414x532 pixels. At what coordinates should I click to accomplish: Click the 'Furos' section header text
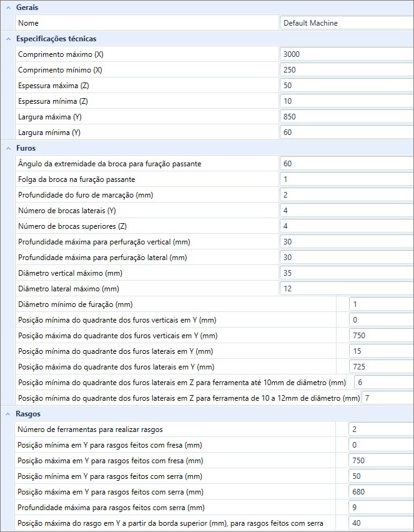(x=26, y=148)
